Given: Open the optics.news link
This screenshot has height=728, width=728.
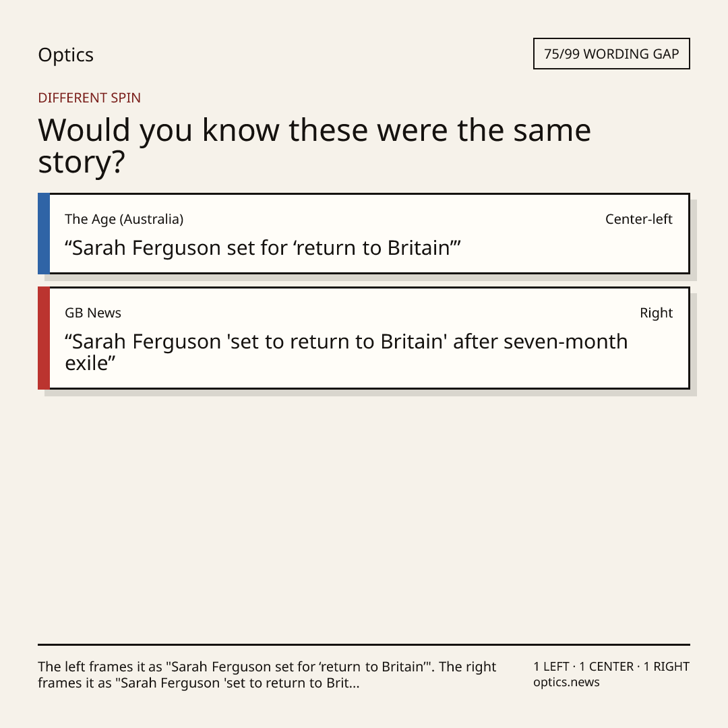Looking at the screenshot, I should coord(566,682).
